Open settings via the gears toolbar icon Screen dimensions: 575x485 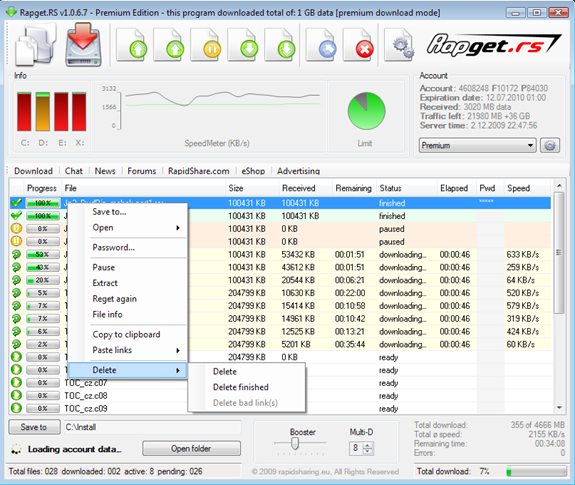(x=399, y=45)
